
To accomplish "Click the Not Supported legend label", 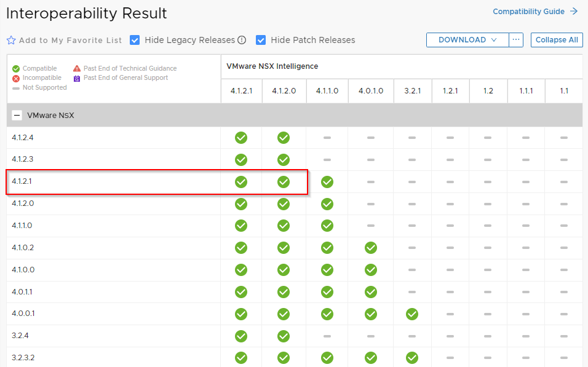I will point(45,88).
